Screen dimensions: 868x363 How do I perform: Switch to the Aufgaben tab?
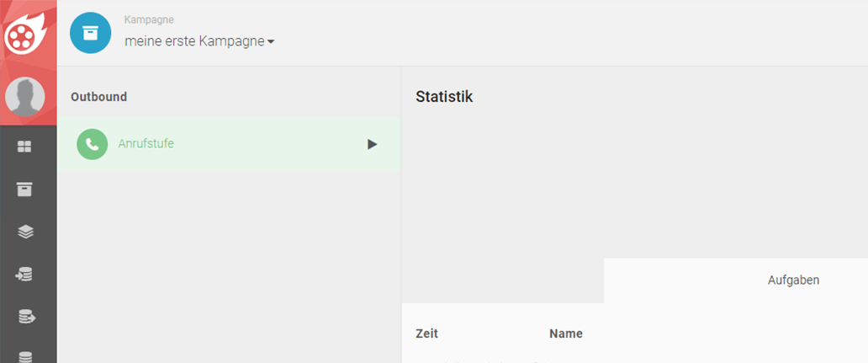tap(793, 280)
